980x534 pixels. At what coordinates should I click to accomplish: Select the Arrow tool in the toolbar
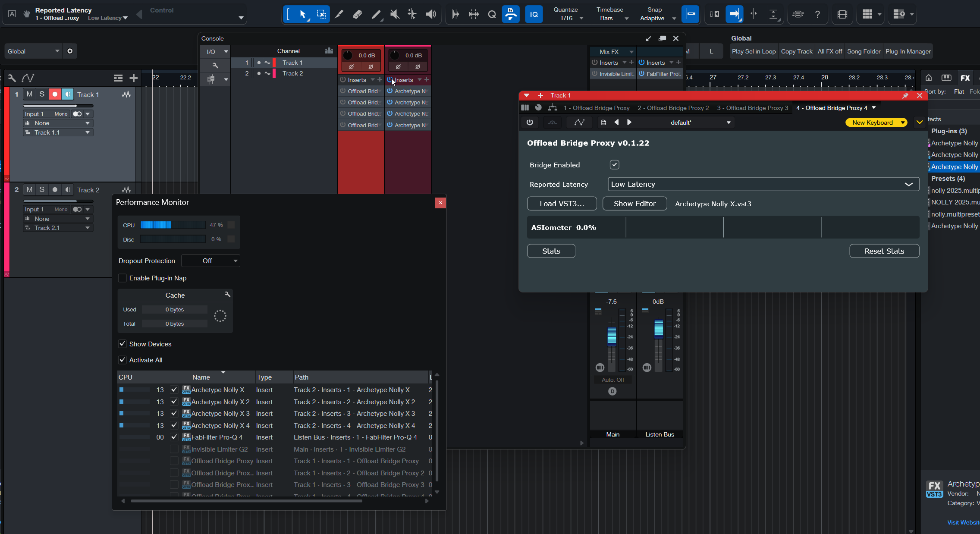coord(303,14)
